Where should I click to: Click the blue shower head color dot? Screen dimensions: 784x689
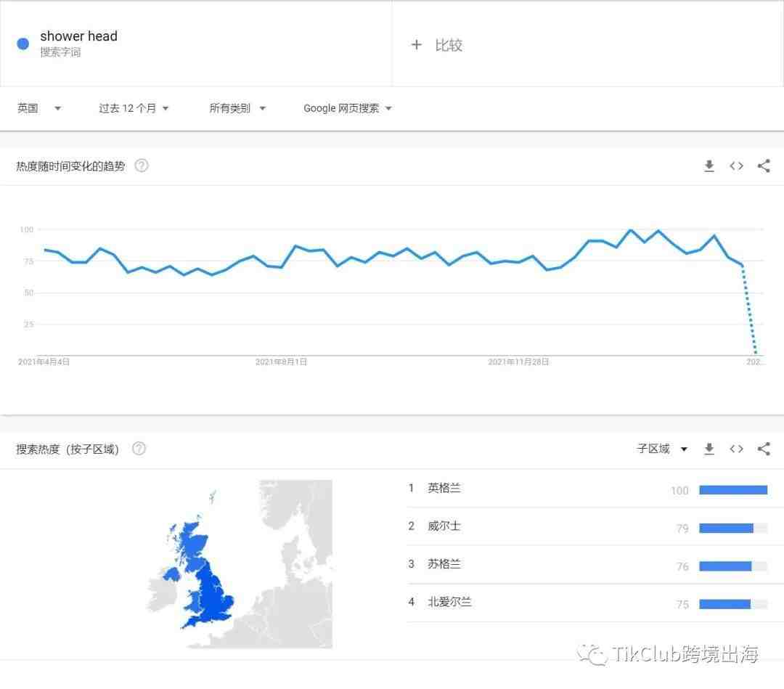click(23, 44)
